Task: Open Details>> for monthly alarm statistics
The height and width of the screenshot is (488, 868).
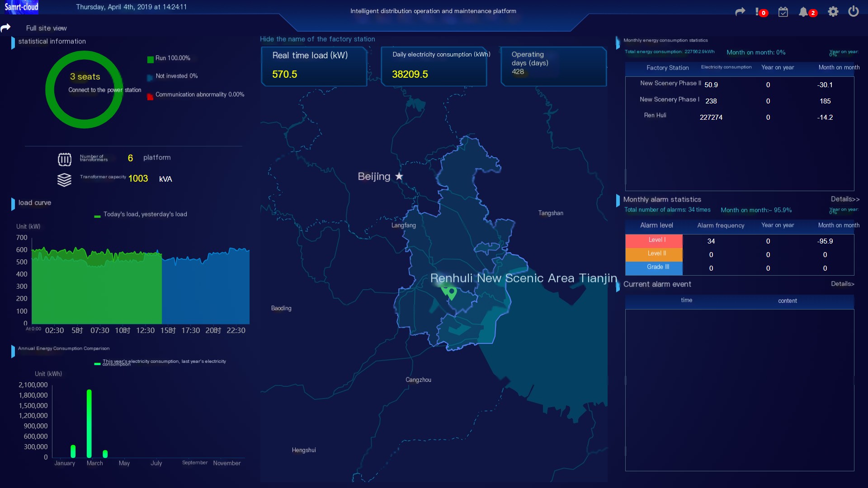Action: click(844, 199)
